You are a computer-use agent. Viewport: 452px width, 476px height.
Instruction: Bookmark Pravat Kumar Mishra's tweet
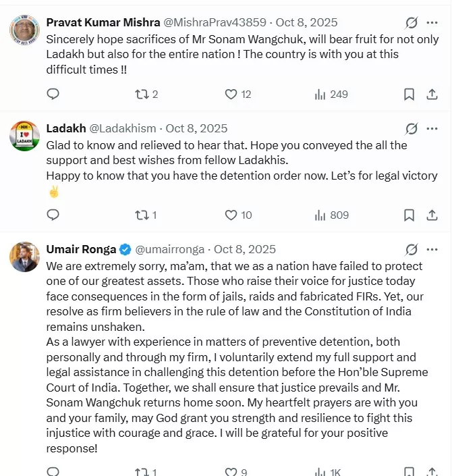coord(409,94)
